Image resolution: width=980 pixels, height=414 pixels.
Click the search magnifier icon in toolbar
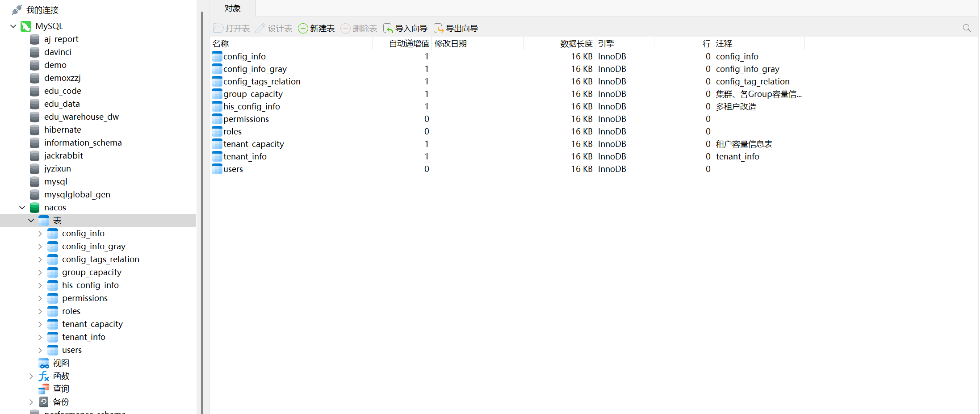click(967, 29)
